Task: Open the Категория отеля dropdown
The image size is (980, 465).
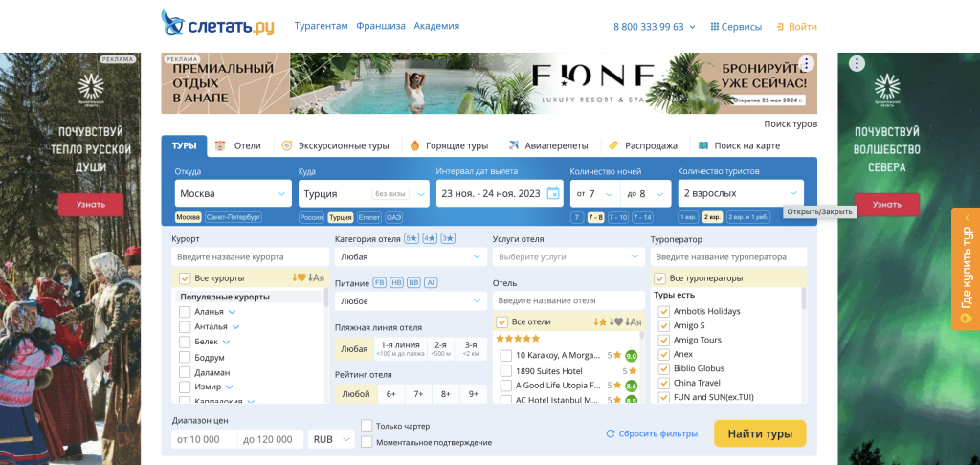Action: pyautogui.click(x=411, y=256)
